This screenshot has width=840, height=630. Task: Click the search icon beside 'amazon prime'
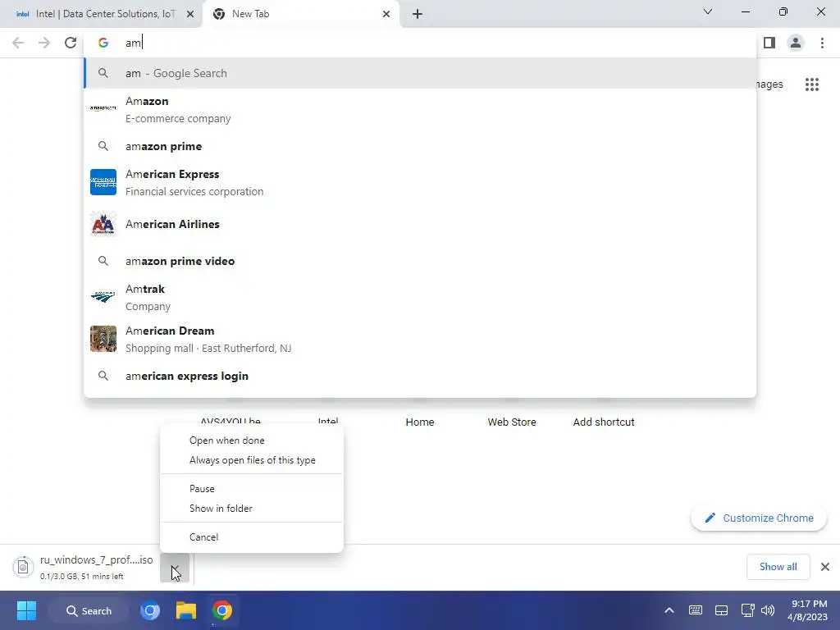point(103,146)
